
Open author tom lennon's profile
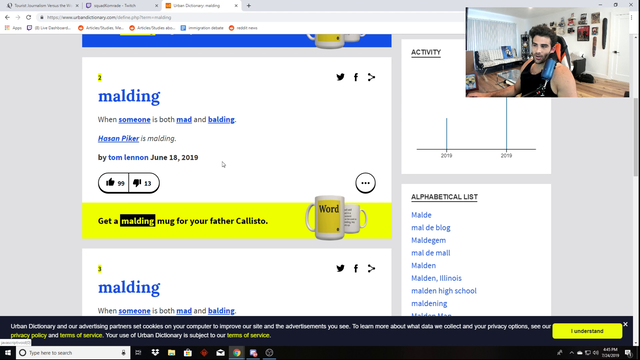(x=128, y=157)
